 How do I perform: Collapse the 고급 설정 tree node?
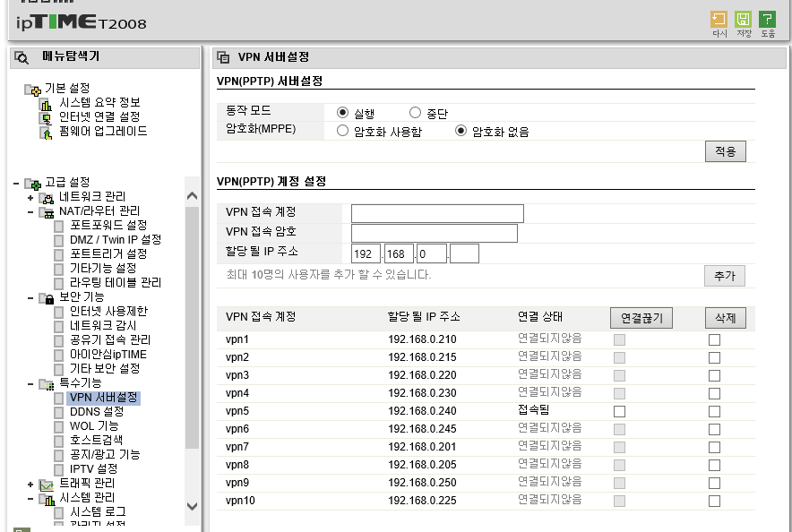(x=17, y=183)
